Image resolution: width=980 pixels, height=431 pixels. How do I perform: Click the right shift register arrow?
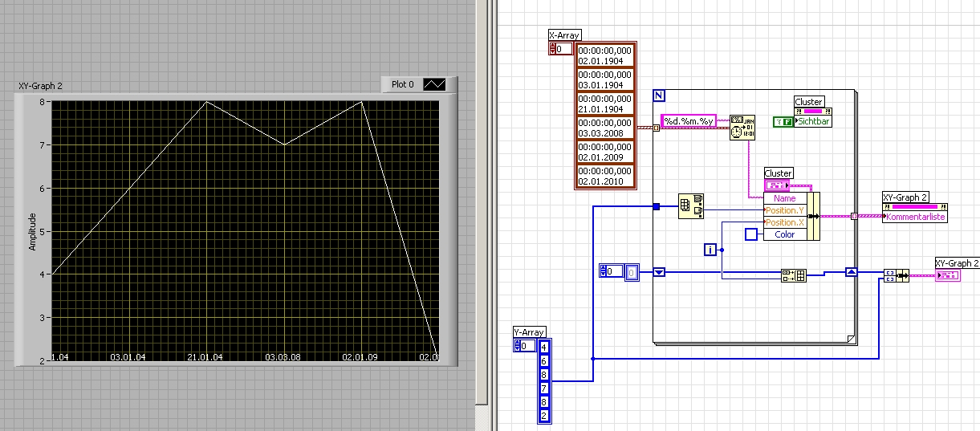coord(852,271)
